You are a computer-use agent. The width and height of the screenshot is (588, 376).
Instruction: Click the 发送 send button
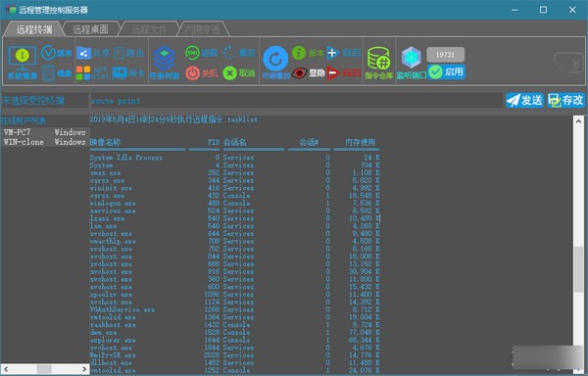coord(524,101)
